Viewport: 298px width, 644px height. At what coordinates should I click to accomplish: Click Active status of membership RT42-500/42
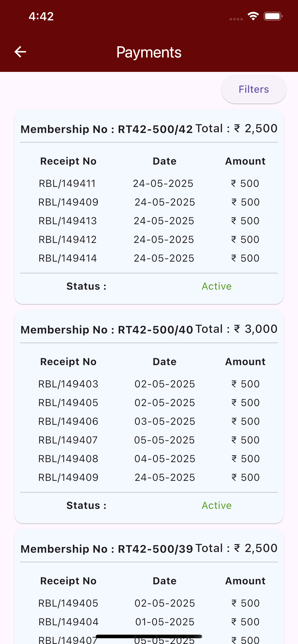pos(217,286)
